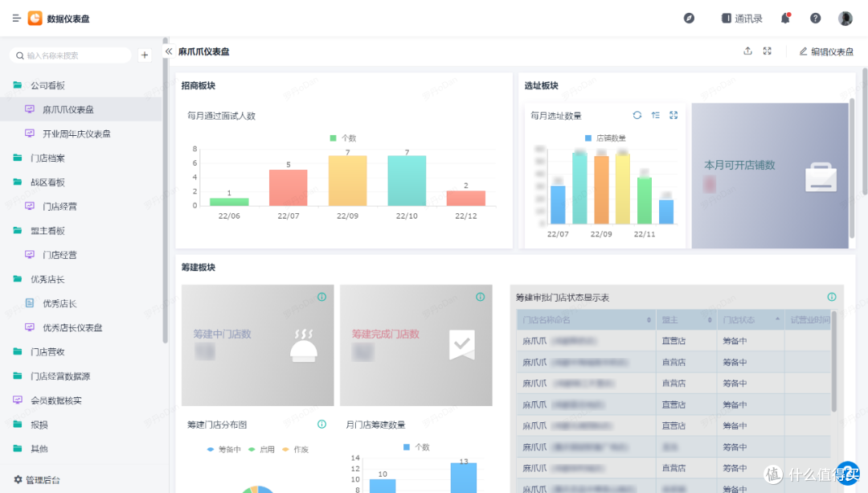The height and width of the screenshot is (493, 868).
Task: Click info icon on 筹建完成门店数 card
Action: pos(481,297)
